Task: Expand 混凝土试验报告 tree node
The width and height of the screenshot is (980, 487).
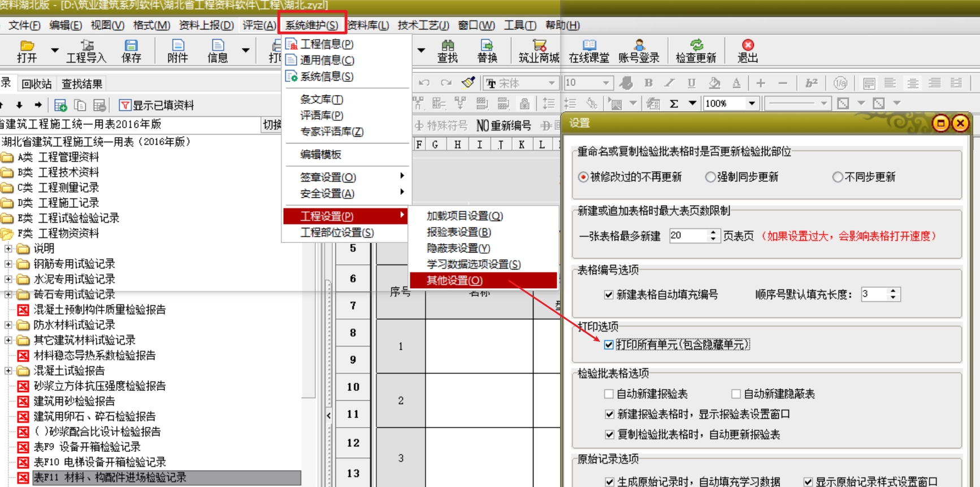Action: (x=8, y=371)
